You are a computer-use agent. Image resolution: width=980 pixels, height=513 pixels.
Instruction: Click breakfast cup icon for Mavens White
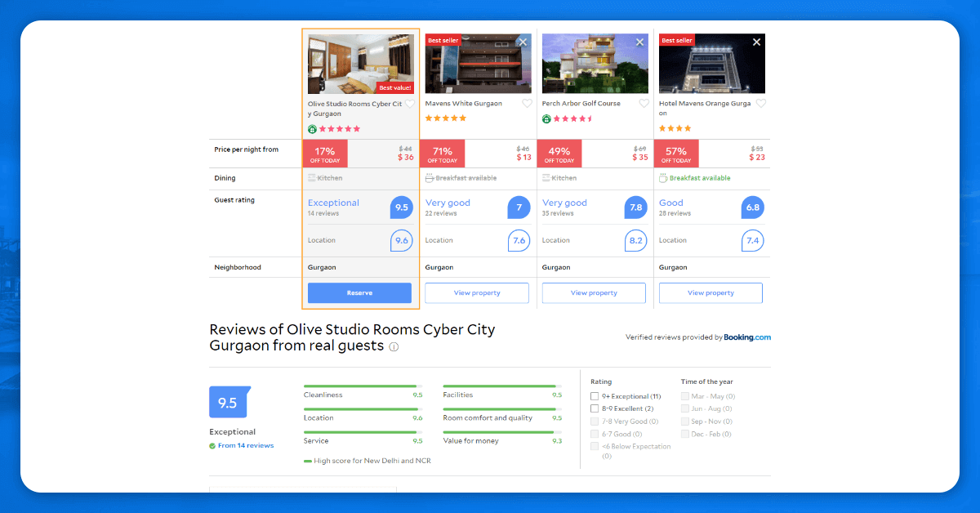429,177
